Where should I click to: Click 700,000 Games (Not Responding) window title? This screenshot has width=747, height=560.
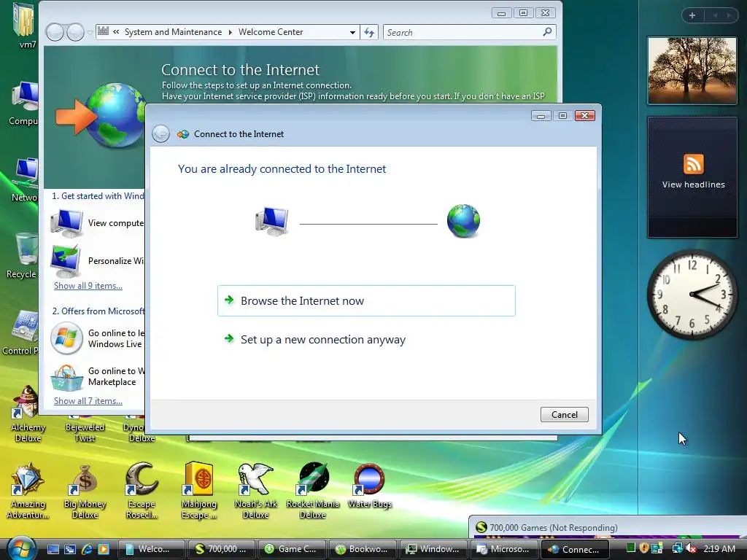[553, 528]
